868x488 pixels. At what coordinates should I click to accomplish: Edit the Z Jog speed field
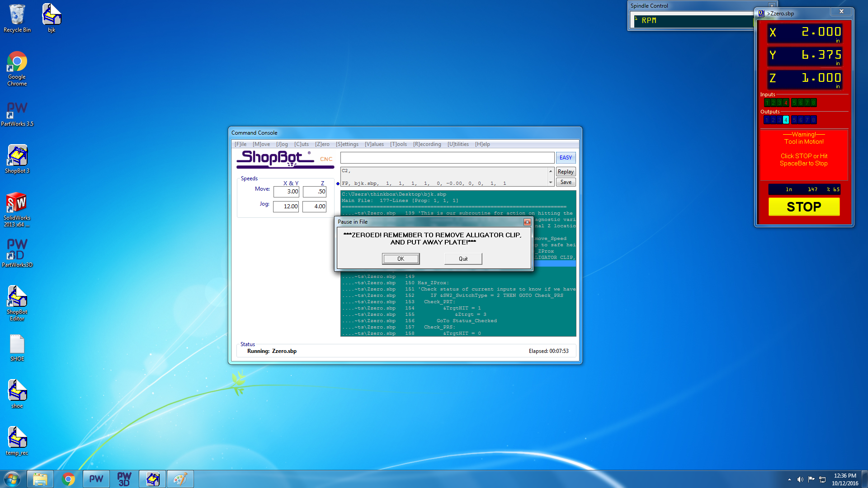point(315,206)
